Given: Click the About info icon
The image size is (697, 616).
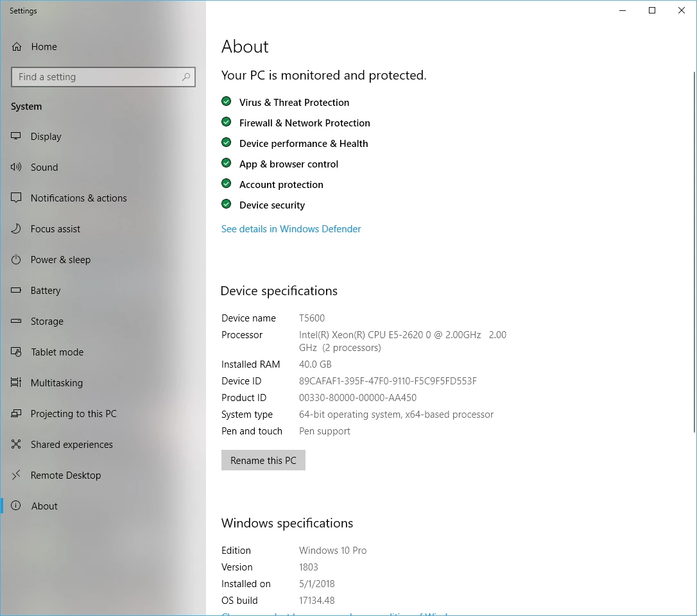Looking at the screenshot, I should click(x=16, y=506).
